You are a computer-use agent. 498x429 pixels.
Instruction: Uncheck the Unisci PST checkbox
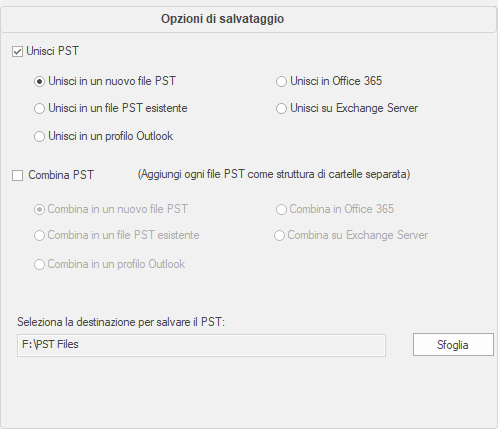coord(17,52)
